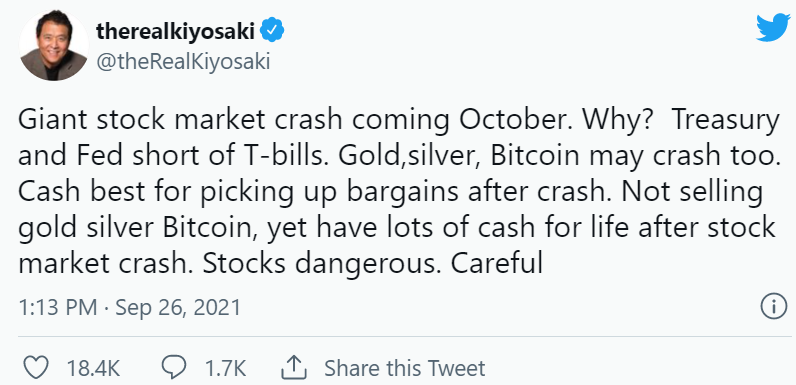Click the Sep 26, 2021 date
796x385 pixels.
point(178,308)
